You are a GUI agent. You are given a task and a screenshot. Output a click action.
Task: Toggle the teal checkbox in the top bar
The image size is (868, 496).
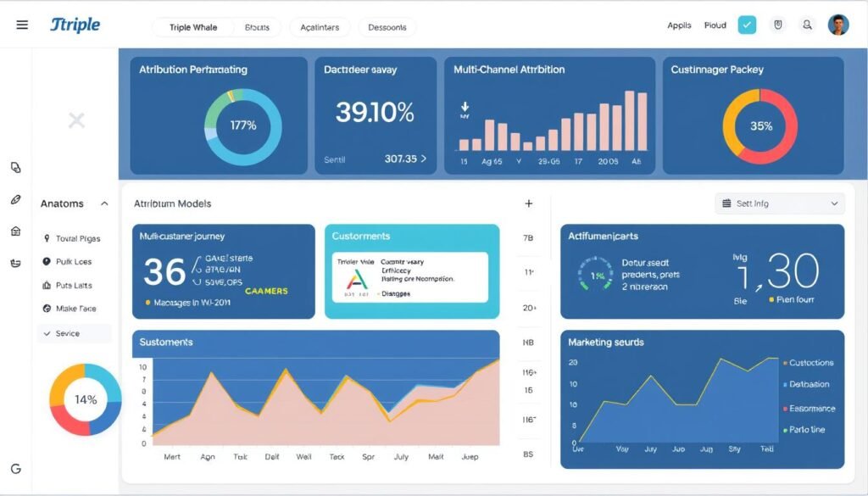point(747,25)
